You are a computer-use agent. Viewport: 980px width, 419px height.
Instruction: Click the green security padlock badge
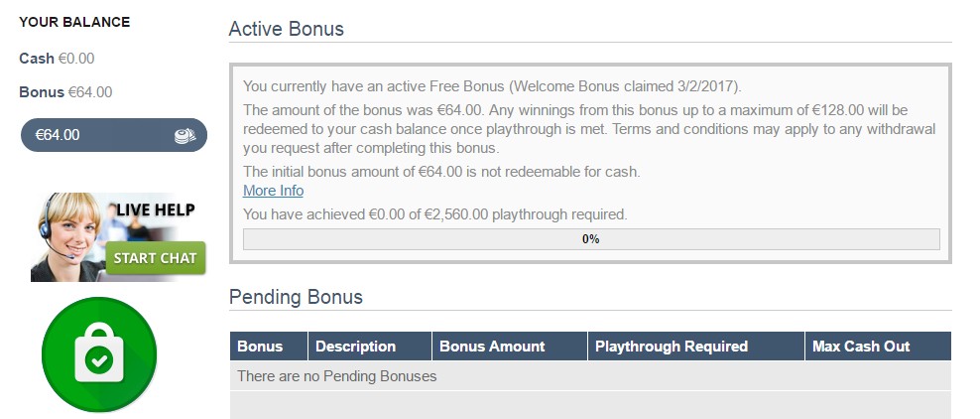[x=99, y=354]
